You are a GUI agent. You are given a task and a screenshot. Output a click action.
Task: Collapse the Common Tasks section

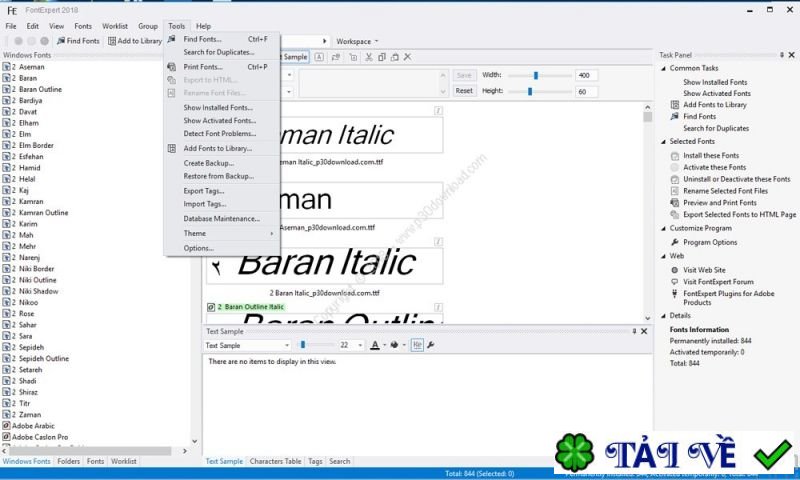tap(663, 68)
